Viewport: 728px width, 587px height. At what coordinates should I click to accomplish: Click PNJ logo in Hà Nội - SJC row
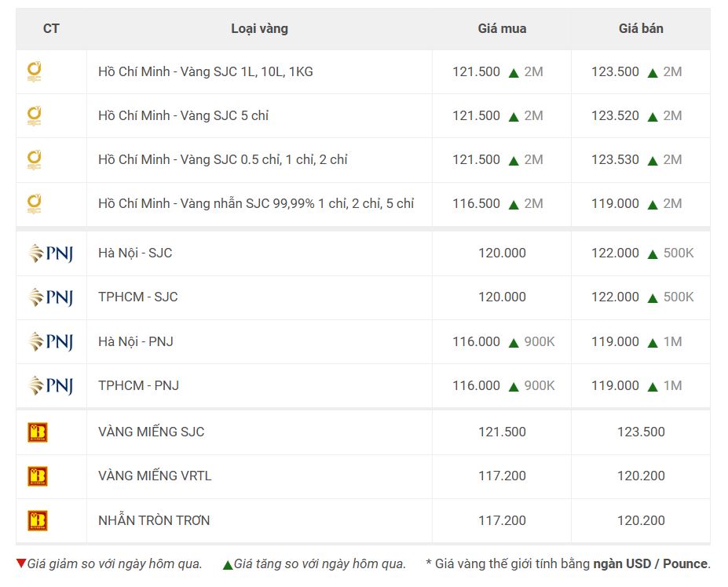tap(51, 253)
